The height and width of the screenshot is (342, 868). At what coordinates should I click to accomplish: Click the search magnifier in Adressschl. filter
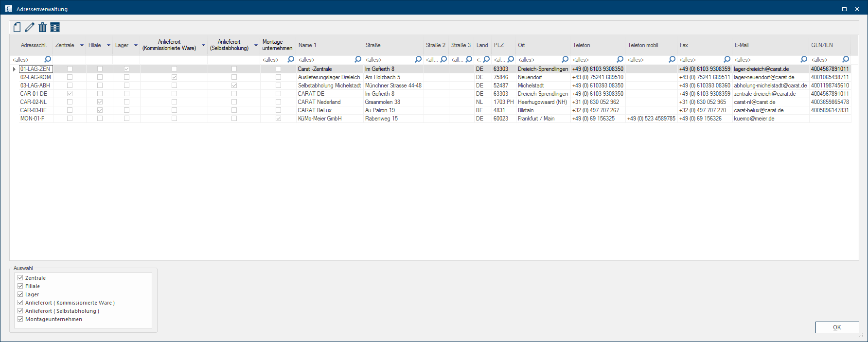pyautogui.click(x=48, y=59)
